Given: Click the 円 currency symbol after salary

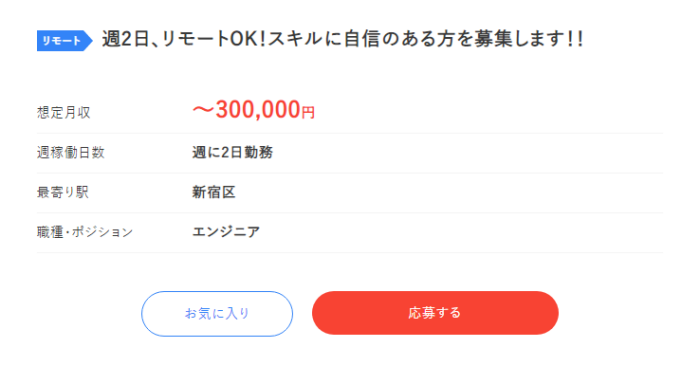Looking at the screenshot, I should tap(308, 112).
